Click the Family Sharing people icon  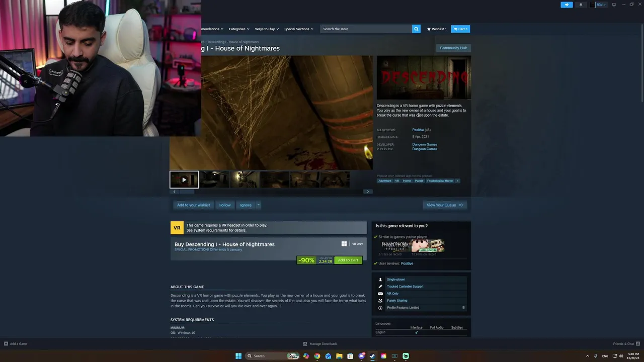click(x=380, y=301)
